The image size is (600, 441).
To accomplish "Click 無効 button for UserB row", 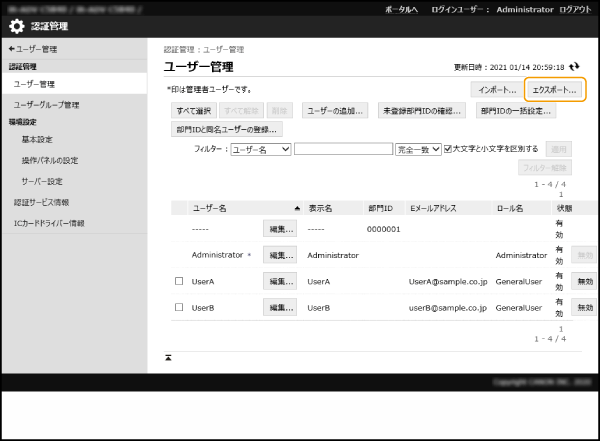I will [584, 308].
